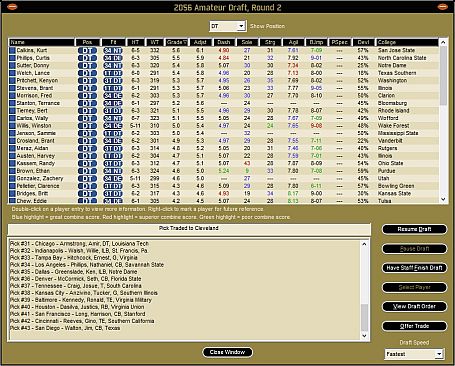
Task: Click the Bowling Green college cell
Action: click(x=396, y=186)
